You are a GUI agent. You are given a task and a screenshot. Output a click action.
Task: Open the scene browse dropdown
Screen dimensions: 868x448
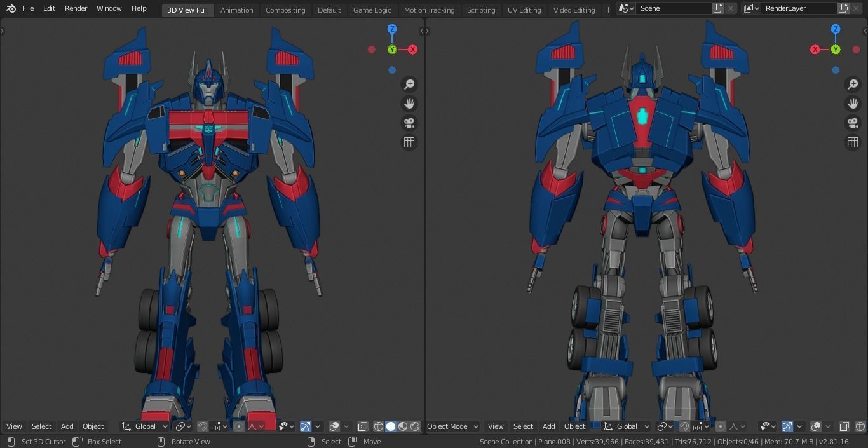tap(627, 8)
